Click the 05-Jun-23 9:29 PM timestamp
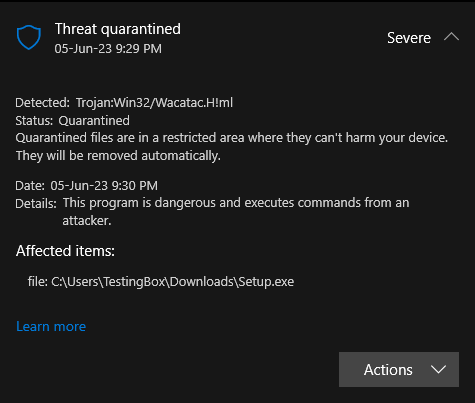Viewport: 475px width, 403px height. click(108, 49)
